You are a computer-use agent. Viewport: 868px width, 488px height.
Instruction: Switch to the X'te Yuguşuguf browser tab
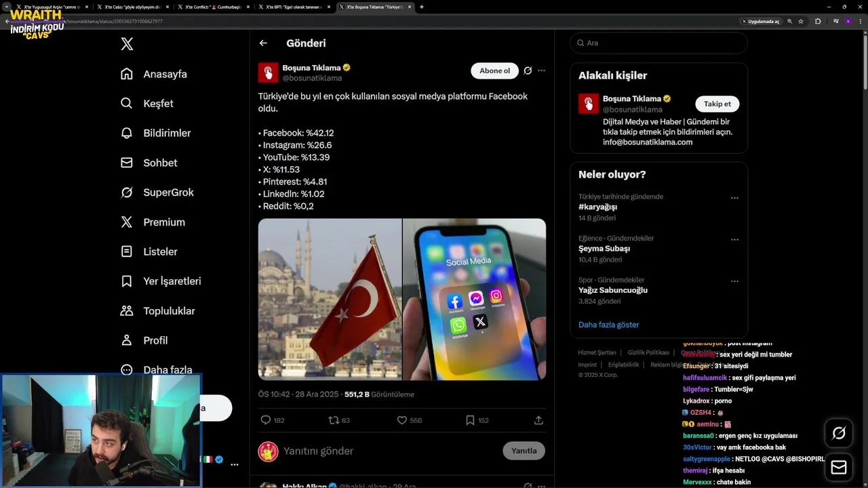point(52,7)
